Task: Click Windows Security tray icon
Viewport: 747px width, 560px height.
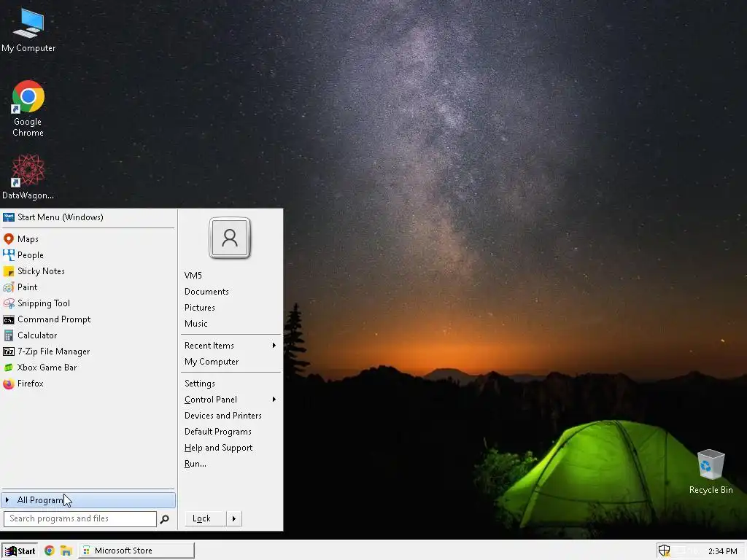Action: click(x=664, y=551)
